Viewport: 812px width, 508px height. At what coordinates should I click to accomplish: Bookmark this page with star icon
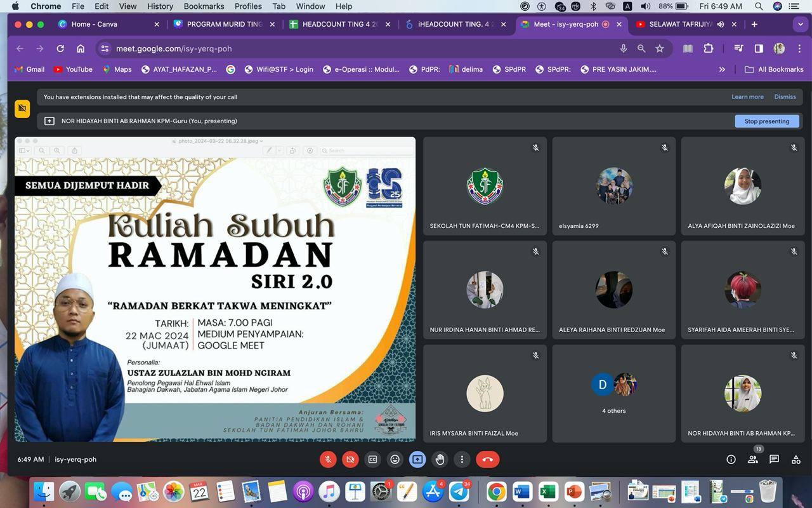coord(660,48)
